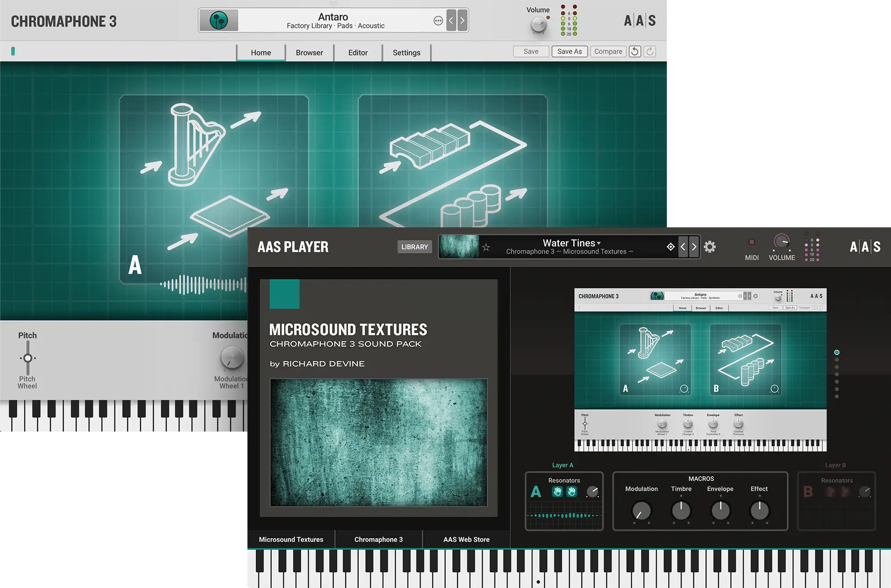Screen dimensions: 891x588
Task: Select the first page indicator dot beside preview
Action: click(837, 352)
